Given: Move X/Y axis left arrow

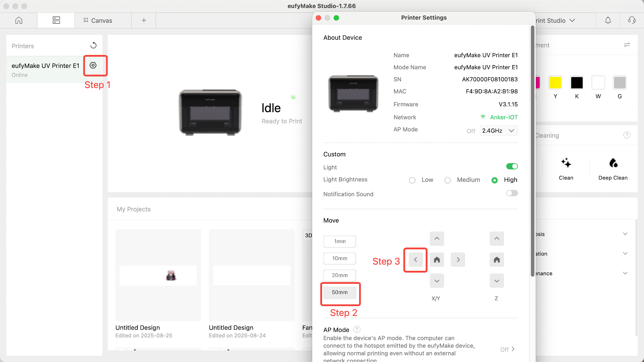Looking at the screenshot, I should (416, 260).
